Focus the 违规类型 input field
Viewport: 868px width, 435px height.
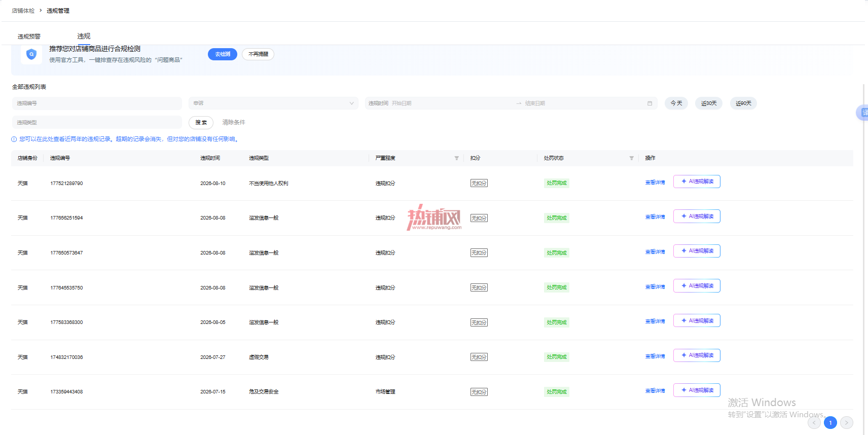(x=97, y=123)
